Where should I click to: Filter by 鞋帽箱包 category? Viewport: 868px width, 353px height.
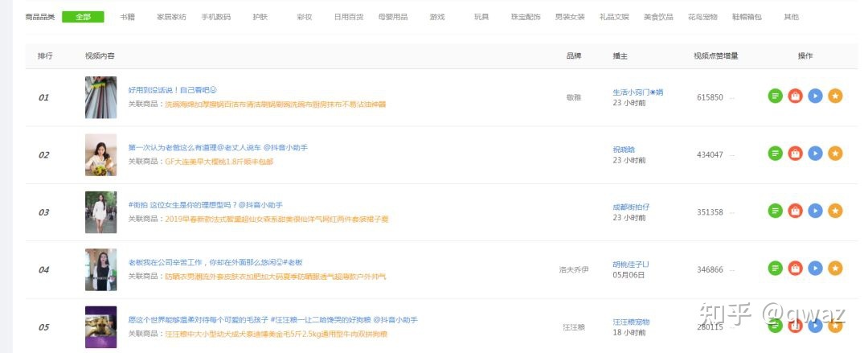pyautogui.click(x=747, y=17)
